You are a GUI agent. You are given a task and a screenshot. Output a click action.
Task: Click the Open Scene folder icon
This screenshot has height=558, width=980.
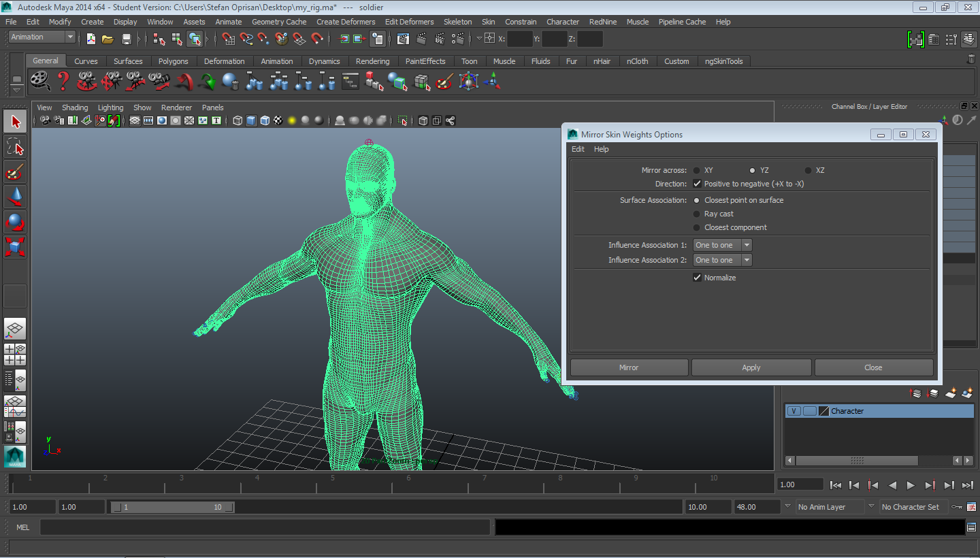coord(108,39)
